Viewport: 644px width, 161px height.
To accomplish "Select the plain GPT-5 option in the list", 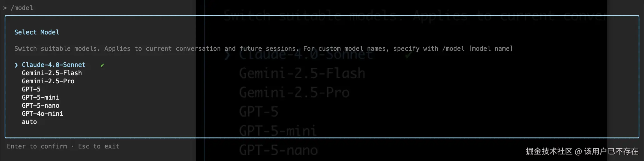I will [x=31, y=89].
